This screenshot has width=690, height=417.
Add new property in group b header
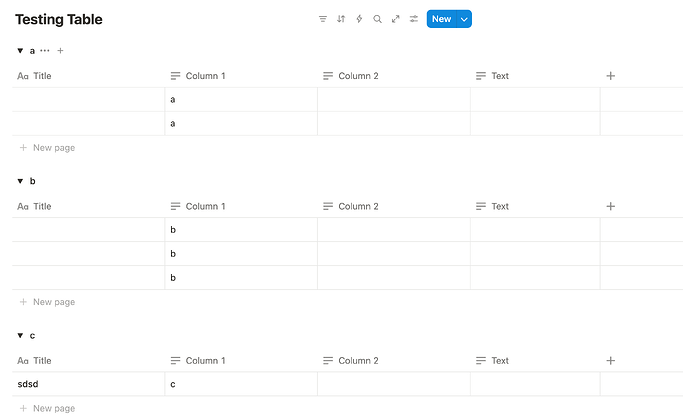click(610, 206)
